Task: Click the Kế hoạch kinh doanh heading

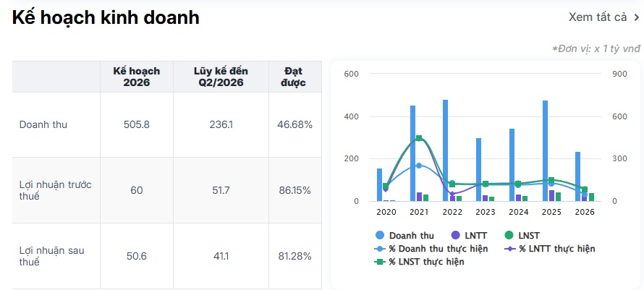Action: 106,18
